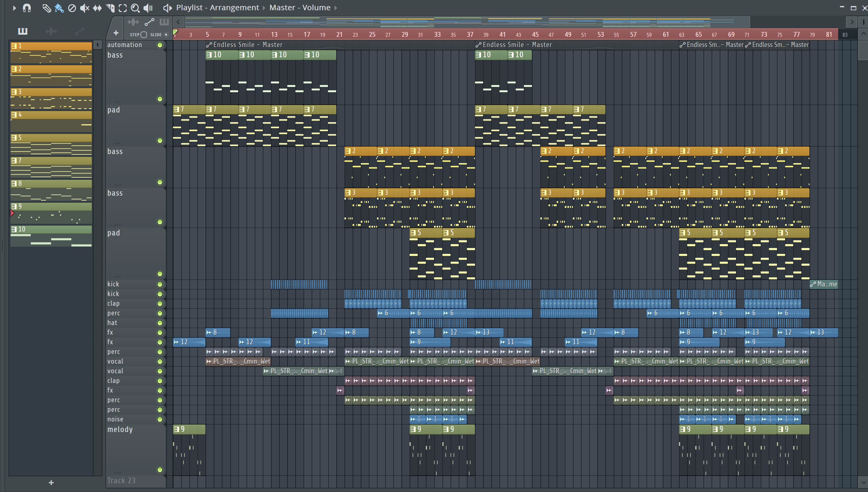Select the Slip tool
The height and width of the screenshot is (492, 868).
pos(97,8)
